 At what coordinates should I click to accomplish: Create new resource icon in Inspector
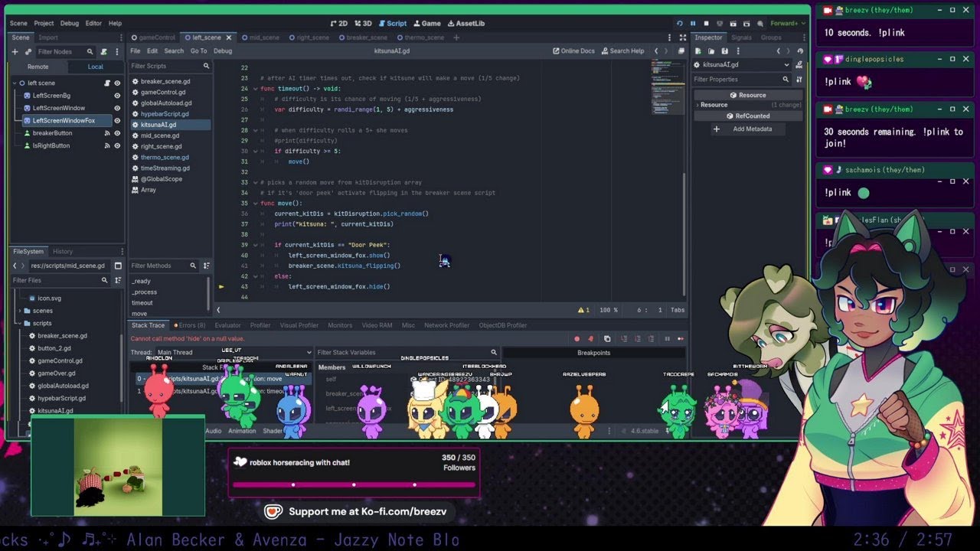(697, 51)
